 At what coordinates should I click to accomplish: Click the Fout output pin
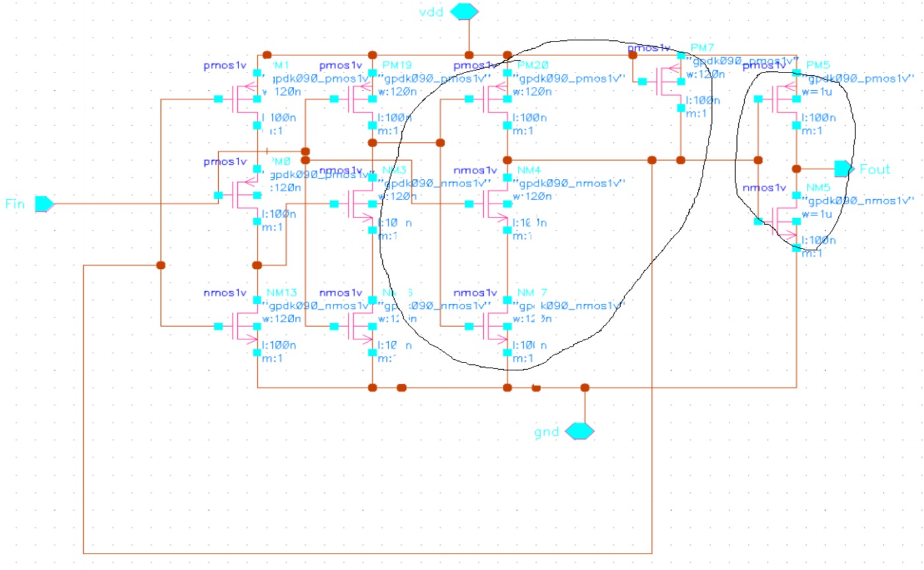(x=843, y=169)
